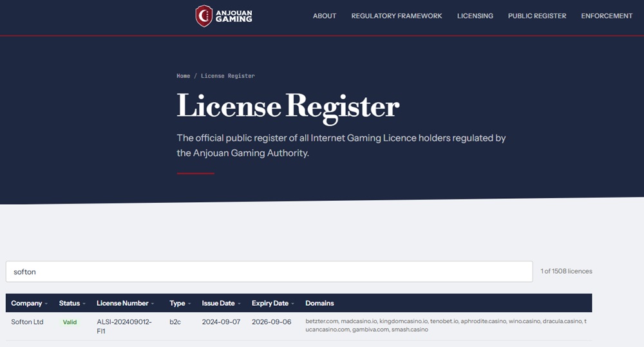
Task: Focus the search field containing softon
Action: click(x=269, y=272)
